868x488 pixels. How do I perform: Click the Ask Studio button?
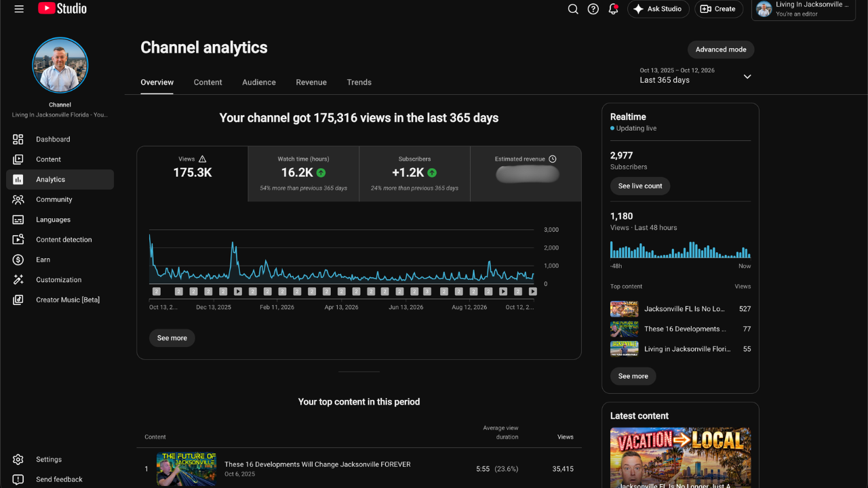point(658,9)
